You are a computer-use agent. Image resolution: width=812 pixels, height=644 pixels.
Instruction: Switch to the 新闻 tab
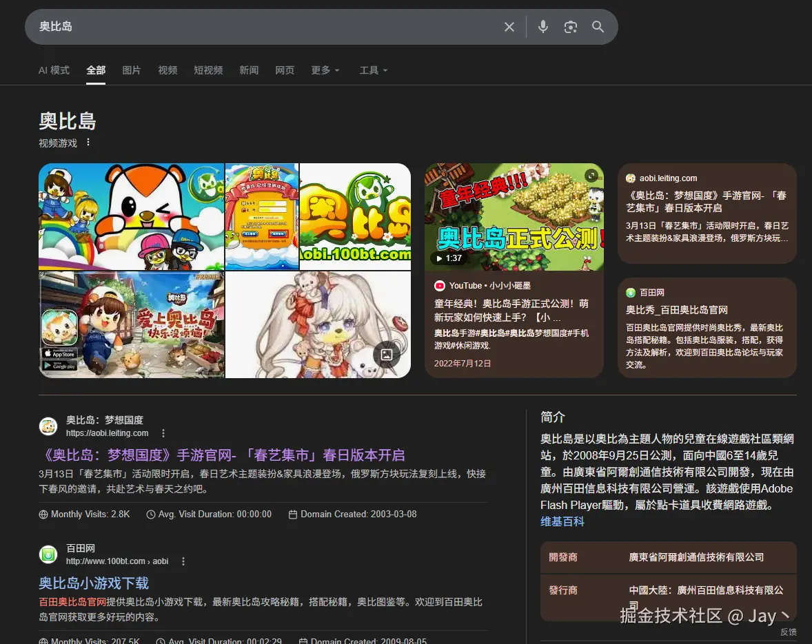pos(249,70)
